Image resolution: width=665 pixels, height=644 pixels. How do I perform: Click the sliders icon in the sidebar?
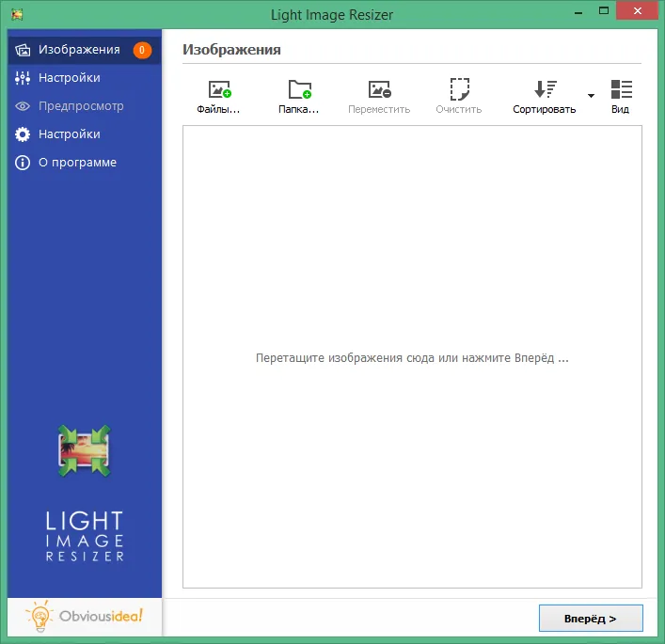click(x=23, y=78)
